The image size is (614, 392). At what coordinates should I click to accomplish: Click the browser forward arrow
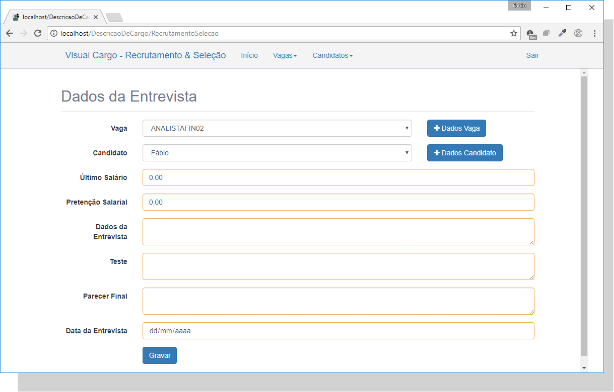coord(23,34)
